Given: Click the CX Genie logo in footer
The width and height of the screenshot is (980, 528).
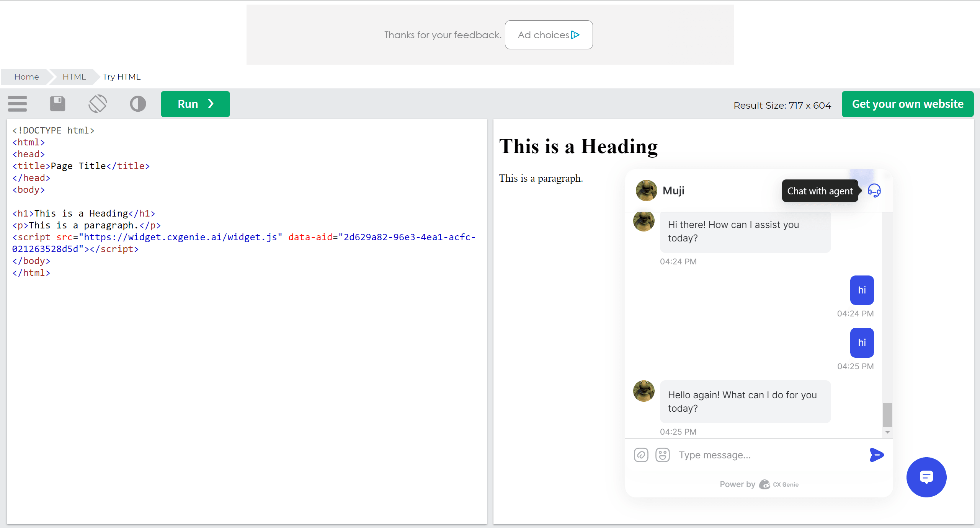Looking at the screenshot, I should click(x=764, y=484).
